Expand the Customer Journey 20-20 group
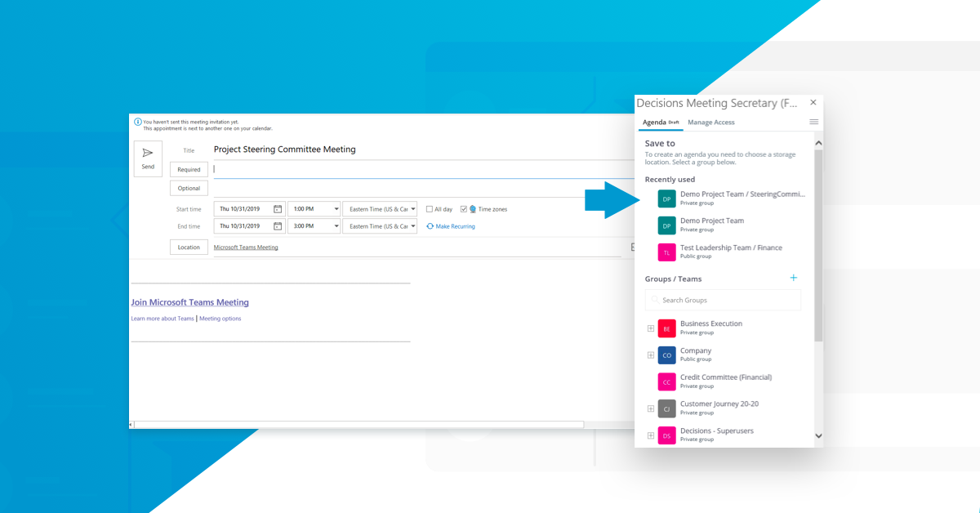The image size is (980, 513). (651, 408)
